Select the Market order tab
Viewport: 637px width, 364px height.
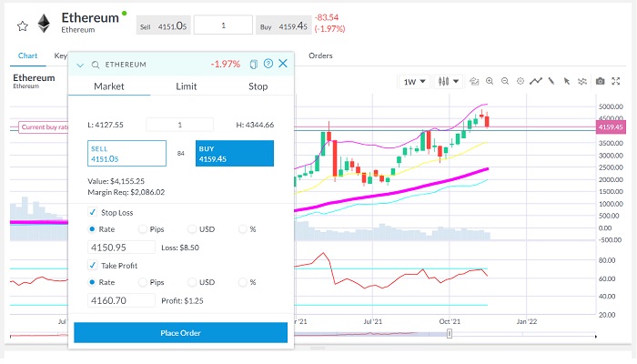pos(109,86)
